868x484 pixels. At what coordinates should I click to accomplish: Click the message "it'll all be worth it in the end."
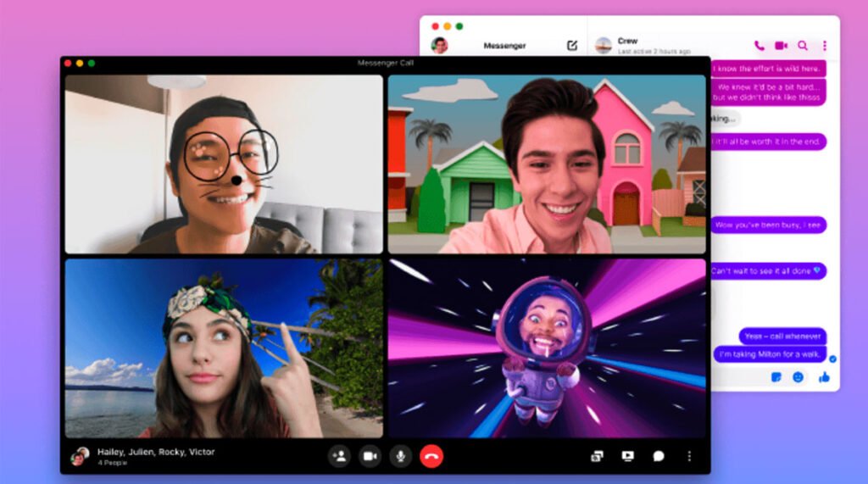(768, 142)
